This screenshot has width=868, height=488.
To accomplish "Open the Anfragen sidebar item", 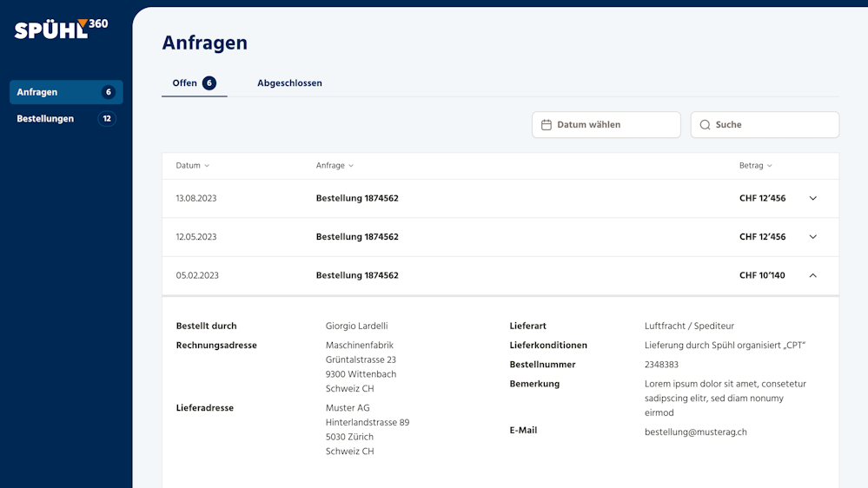I will [x=66, y=92].
